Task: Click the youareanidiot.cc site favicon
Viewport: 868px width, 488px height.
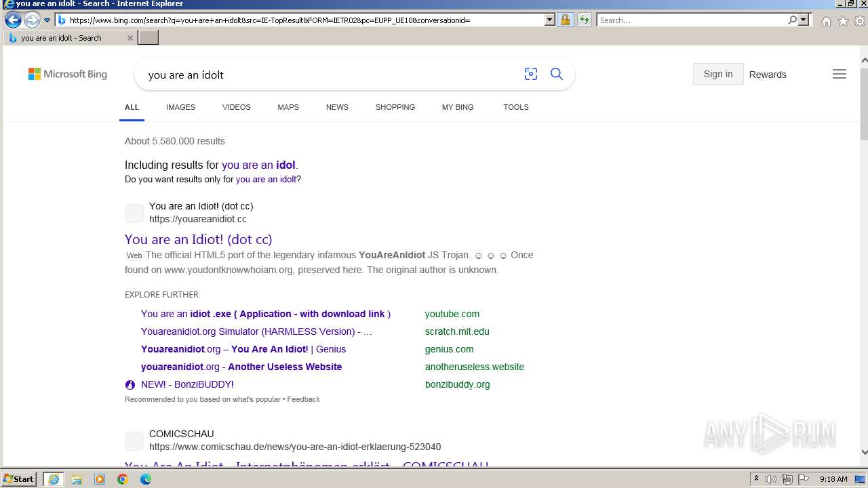Action: point(134,213)
